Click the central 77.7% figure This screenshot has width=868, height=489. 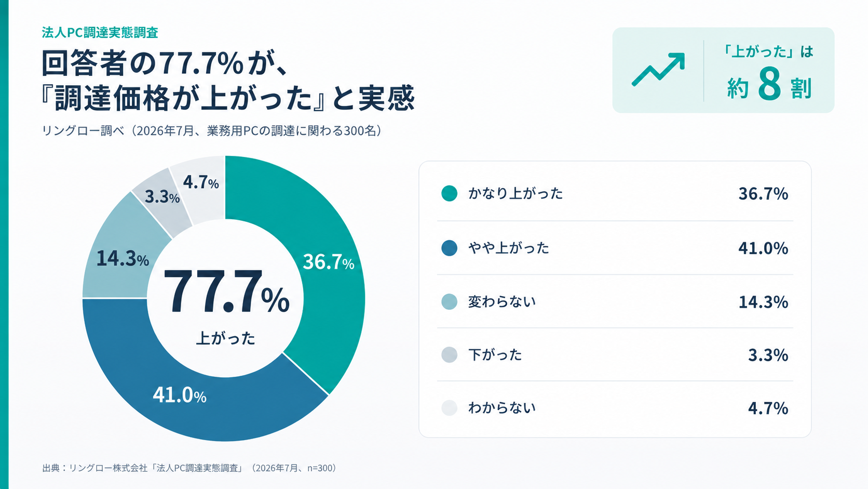(x=226, y=292)
